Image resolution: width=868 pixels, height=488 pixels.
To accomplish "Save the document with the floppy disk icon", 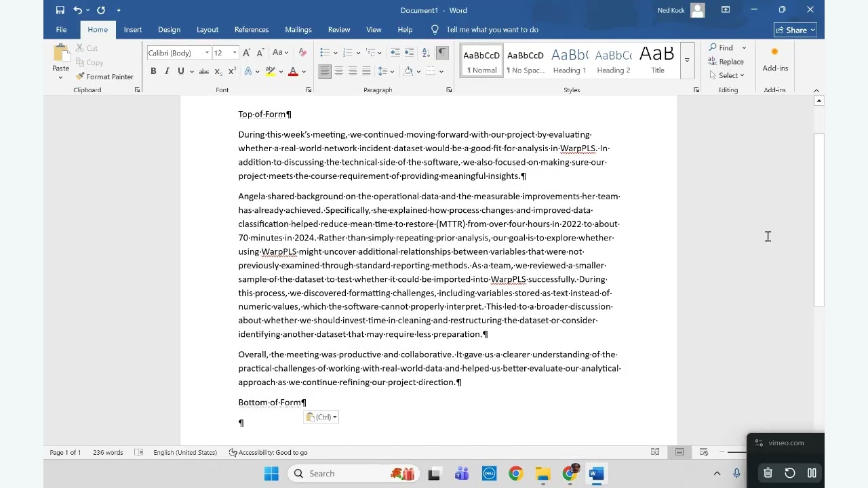I will 60,10.
